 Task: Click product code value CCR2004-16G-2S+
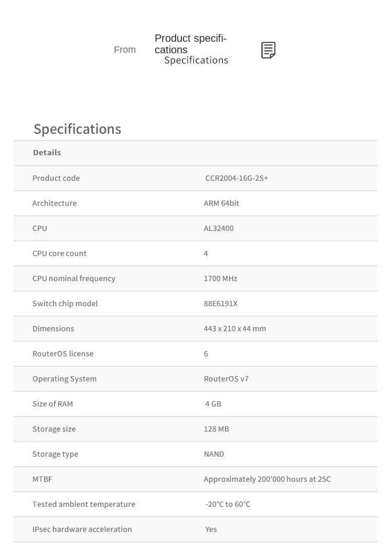click(x=236, y=178)
